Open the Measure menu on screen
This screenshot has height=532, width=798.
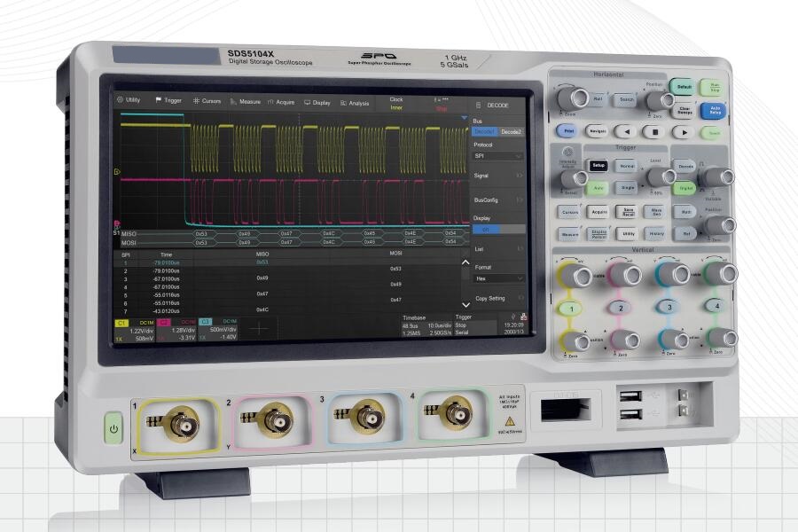point(246,102)
